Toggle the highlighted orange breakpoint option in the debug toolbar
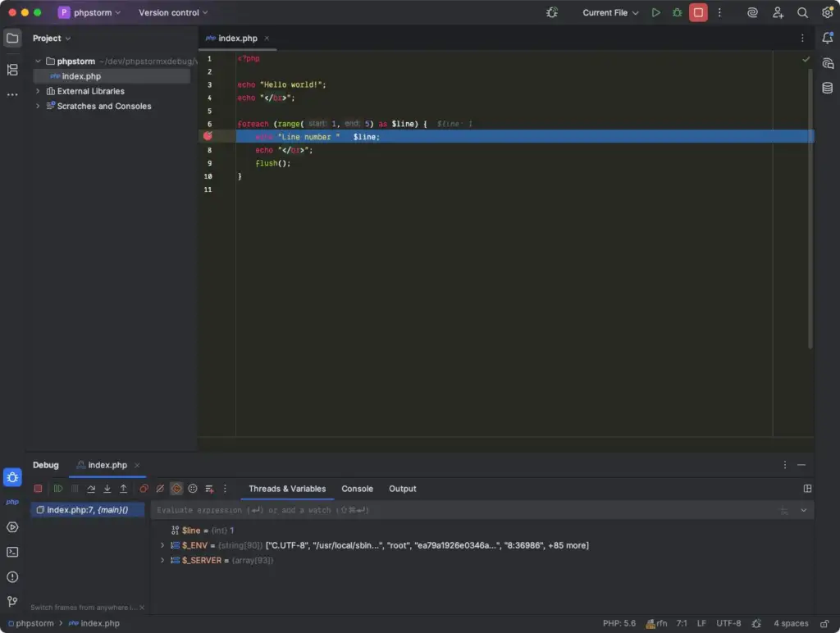 176,489
